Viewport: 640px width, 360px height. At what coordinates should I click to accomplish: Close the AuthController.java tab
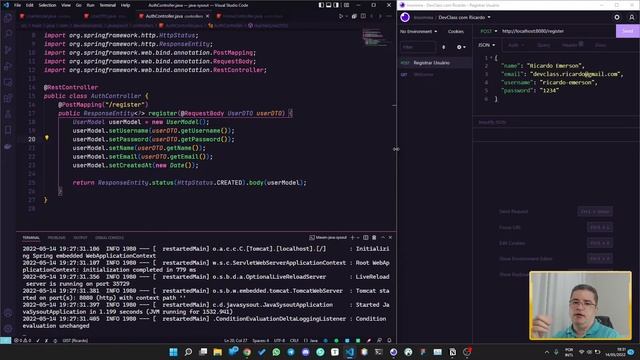coord(207,16)
